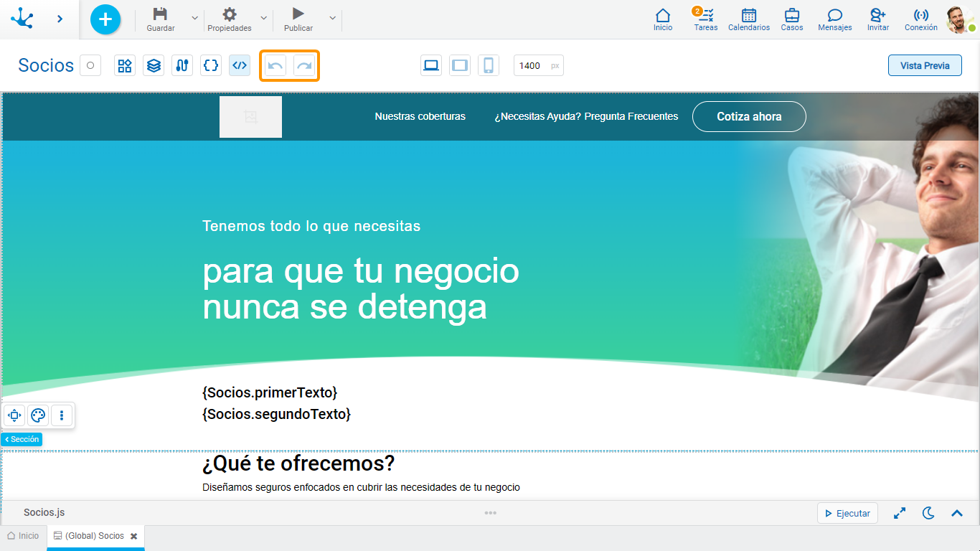Close the (Global) Socios tab
Image resolution: width=980 pixels, height=551 pixels.
[133, 536]
